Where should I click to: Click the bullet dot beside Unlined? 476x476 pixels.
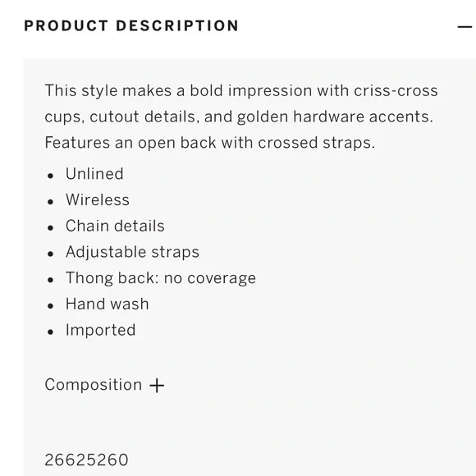[50, 176]
